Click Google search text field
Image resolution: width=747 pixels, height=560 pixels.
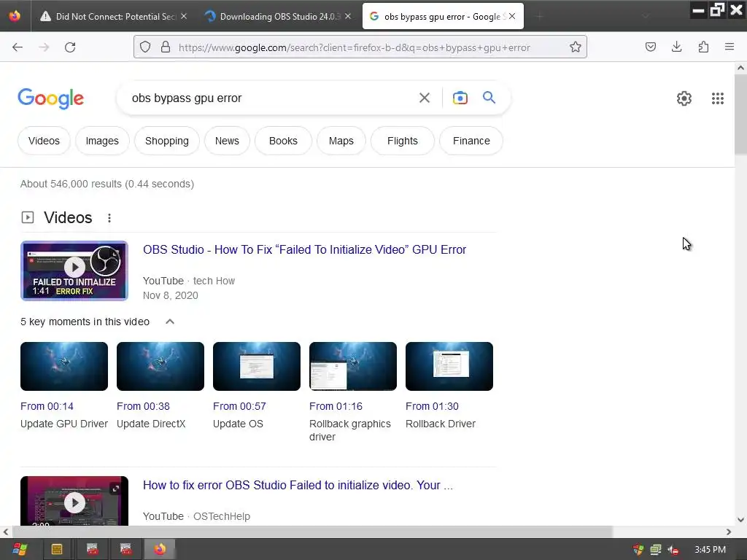(271, 98)
